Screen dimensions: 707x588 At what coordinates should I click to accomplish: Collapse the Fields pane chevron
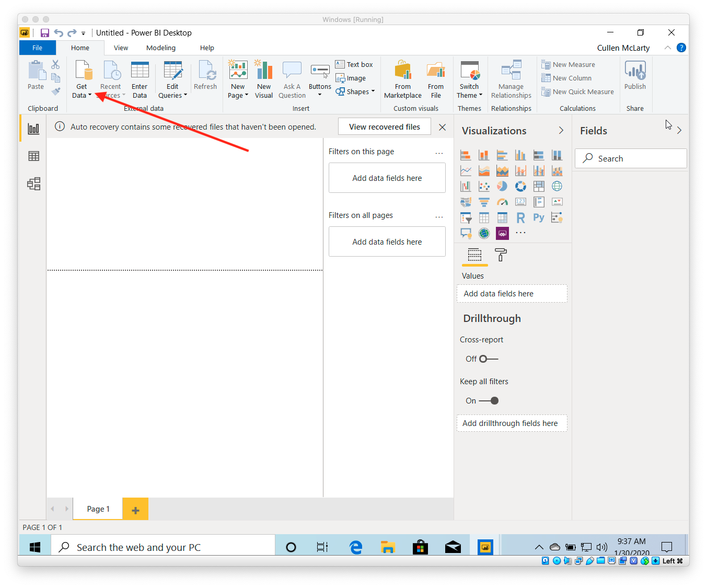click(679, 130)
